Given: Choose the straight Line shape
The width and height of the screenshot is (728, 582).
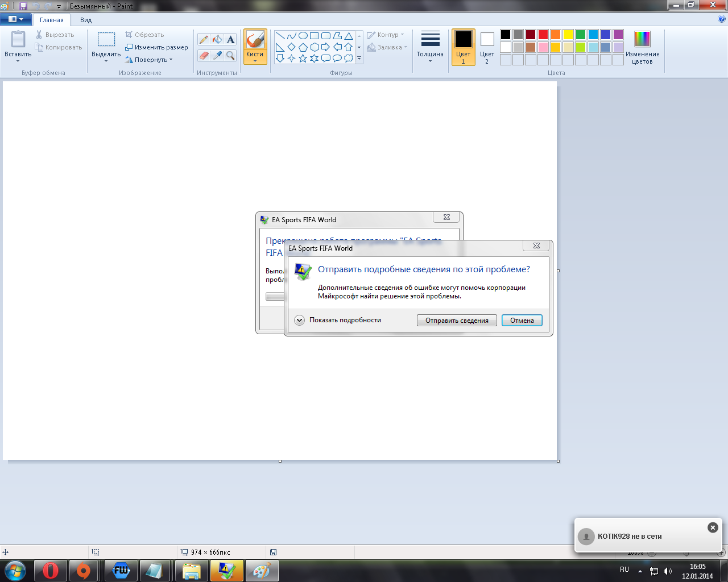Looking at the screenshot, I should click(x=280, y=36).
